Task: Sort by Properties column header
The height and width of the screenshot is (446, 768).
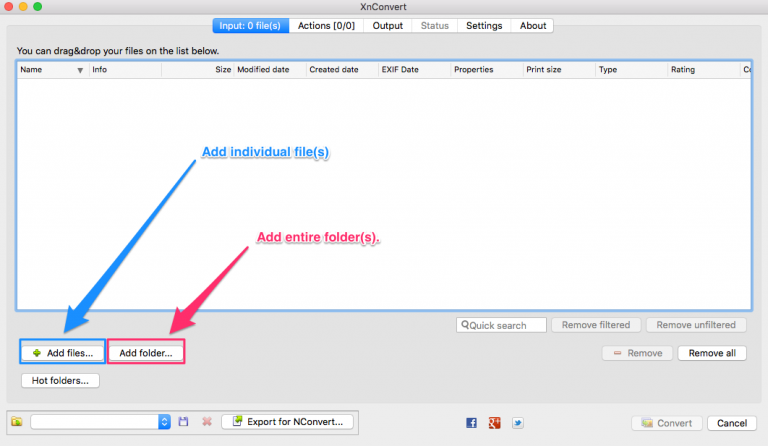Action: [x=487, y=70]
